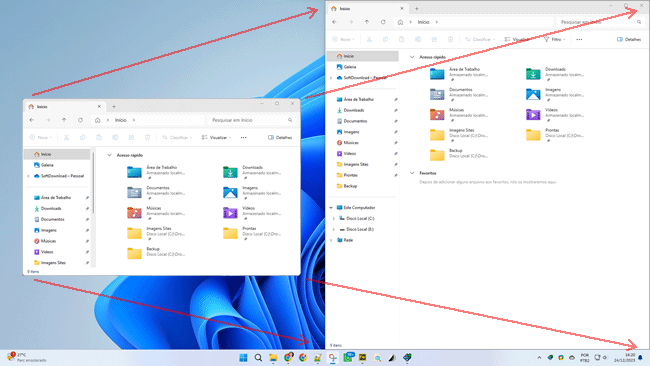The image size is (650, 366).
Task: Open the Downloads folder icon in the right window
Action: pyautogui.click(x=533, y=74)
